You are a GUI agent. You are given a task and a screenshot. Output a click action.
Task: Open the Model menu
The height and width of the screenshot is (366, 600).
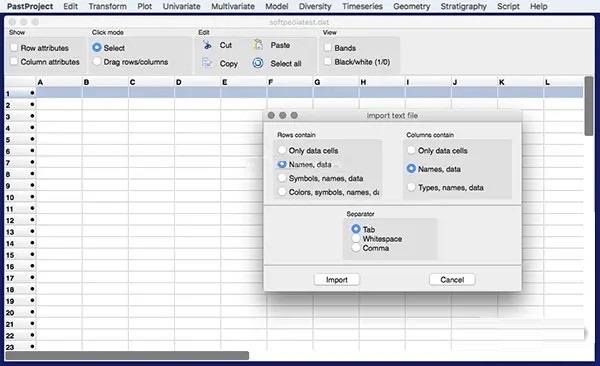277,7
